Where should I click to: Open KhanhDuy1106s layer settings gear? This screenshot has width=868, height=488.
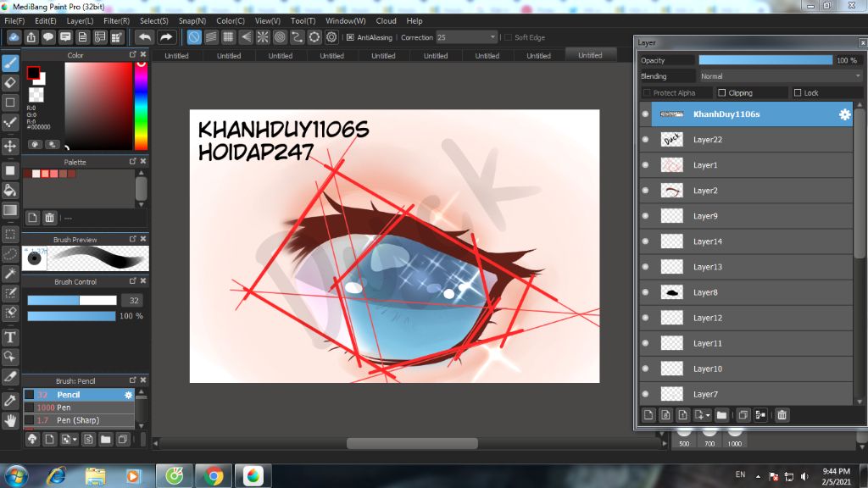click(x=845, y=114)
